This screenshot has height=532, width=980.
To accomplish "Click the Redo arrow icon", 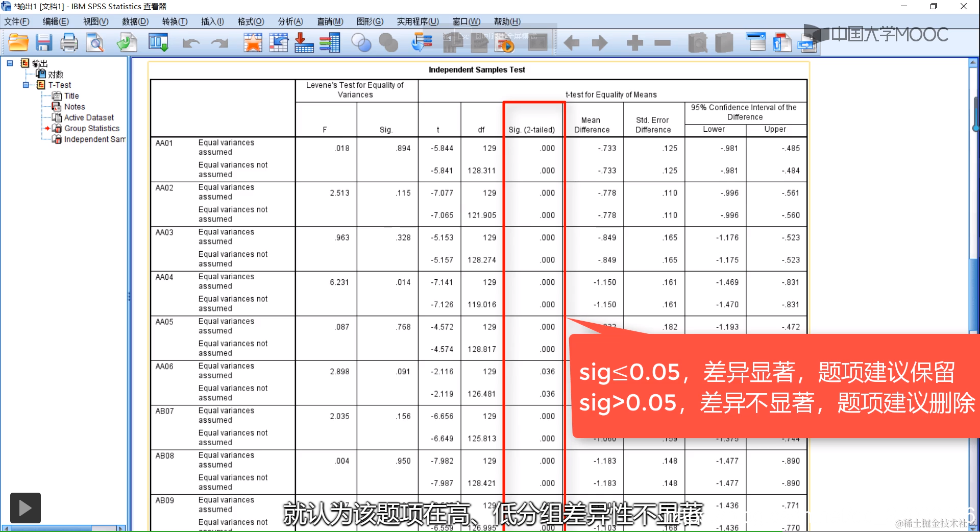I will 219,43.
